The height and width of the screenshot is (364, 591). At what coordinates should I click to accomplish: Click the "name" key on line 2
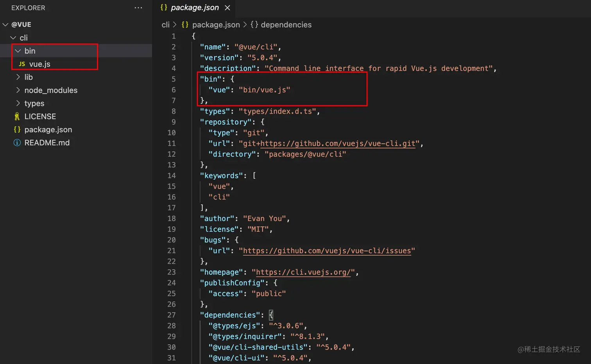pyautogui.click(x=213, y=47)
